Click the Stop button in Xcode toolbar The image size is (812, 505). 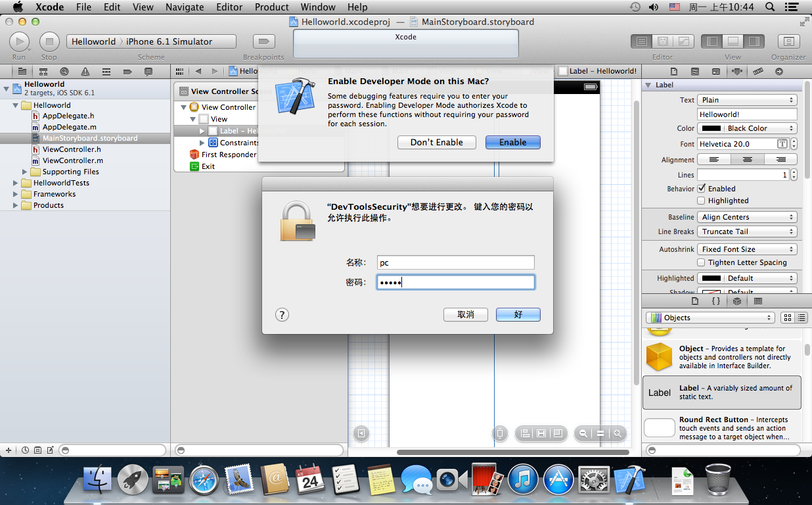point(49,41)
